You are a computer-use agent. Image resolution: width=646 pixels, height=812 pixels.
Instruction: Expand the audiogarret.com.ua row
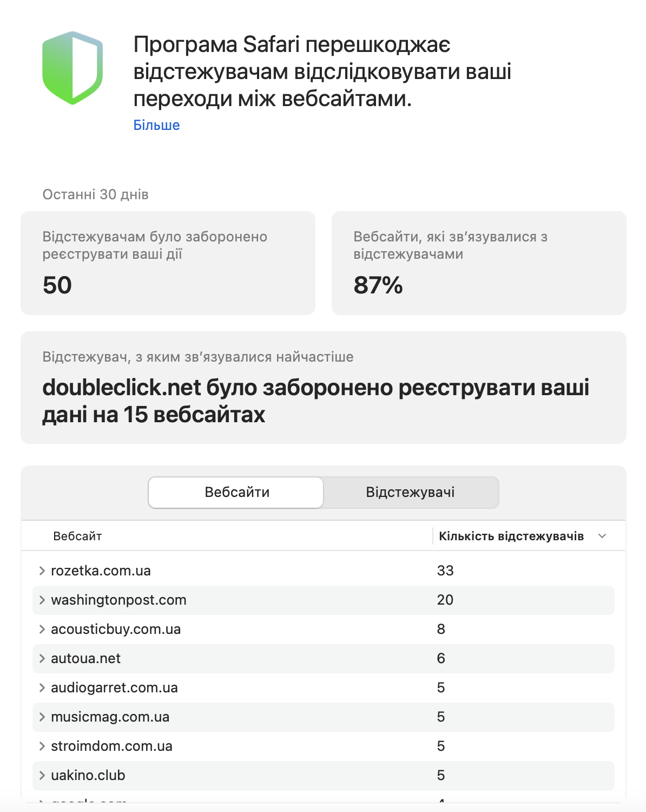[42, 687]
